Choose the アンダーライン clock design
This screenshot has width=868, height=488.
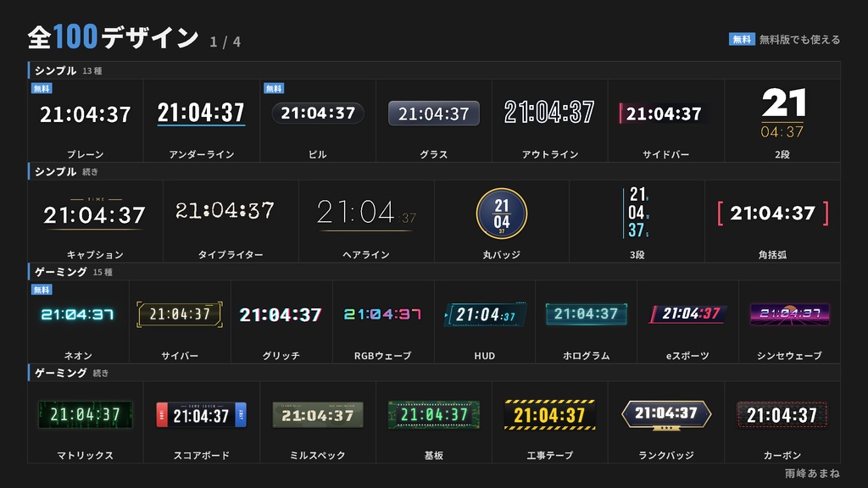[202, 120]
